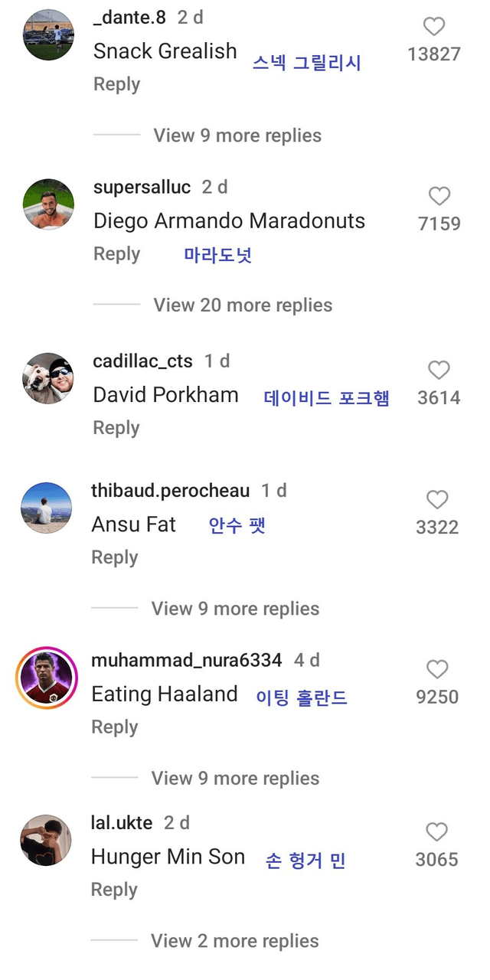This screenshot has height=980, width=490.
Task: Open lal.ukte's profile picture
Action: pyautogui.click(x=46, y=840)
